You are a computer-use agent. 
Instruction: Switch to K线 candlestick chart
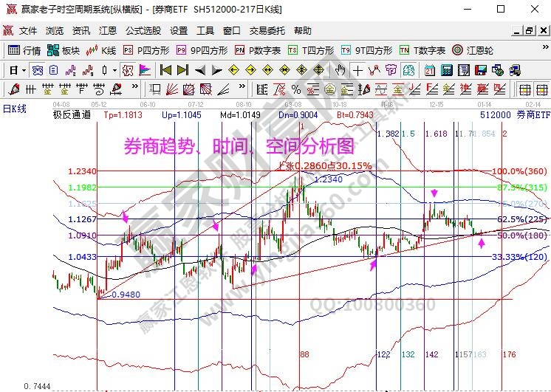[102, 50]
